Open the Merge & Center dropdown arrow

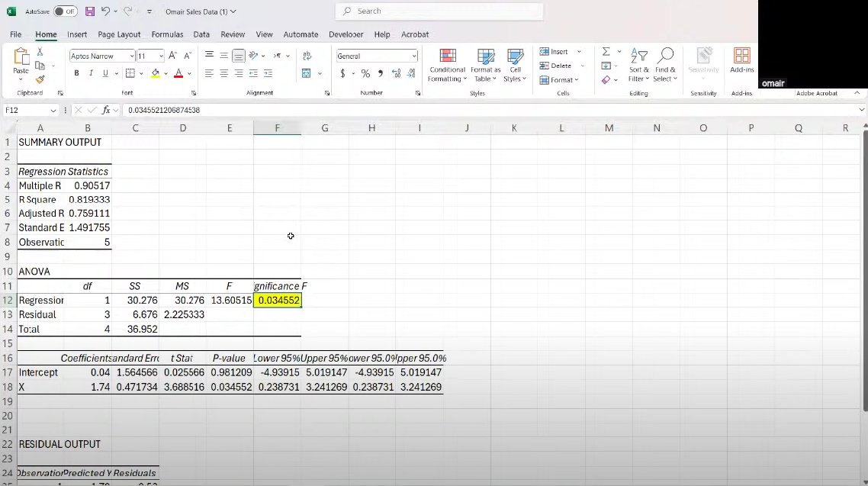320,73
